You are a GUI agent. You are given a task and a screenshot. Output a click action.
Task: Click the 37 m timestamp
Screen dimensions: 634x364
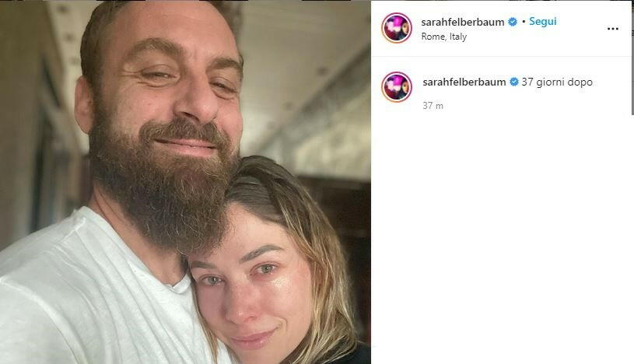click(433, 106)
